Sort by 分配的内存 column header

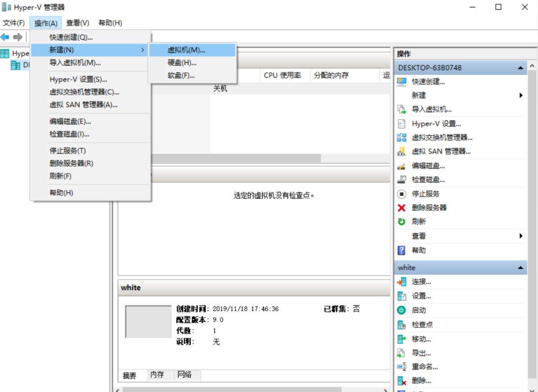[345, 75]
